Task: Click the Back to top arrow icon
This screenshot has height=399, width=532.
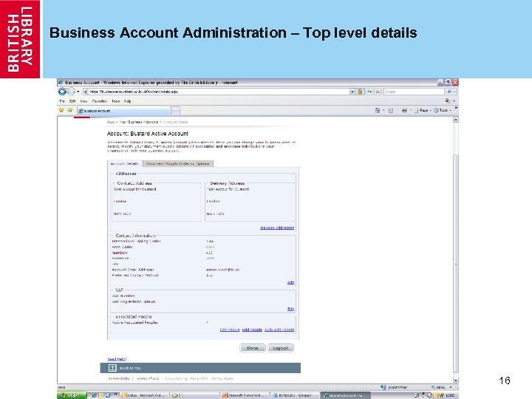Action: coord(112,368)
